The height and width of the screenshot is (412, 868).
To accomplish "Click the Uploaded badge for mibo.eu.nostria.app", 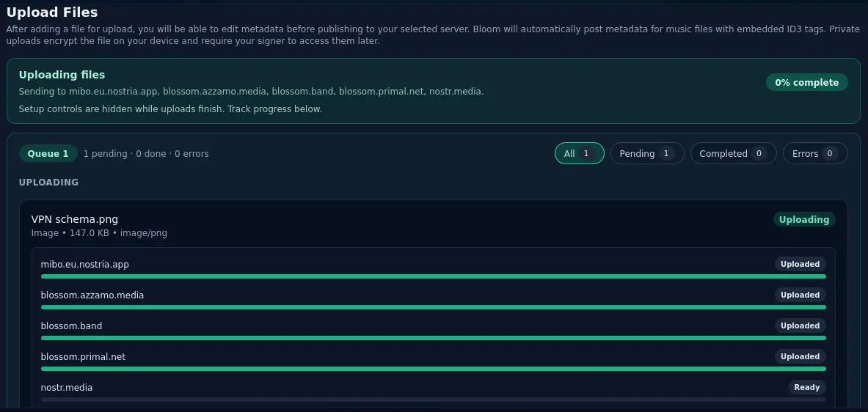I will [x=800, y=264].
